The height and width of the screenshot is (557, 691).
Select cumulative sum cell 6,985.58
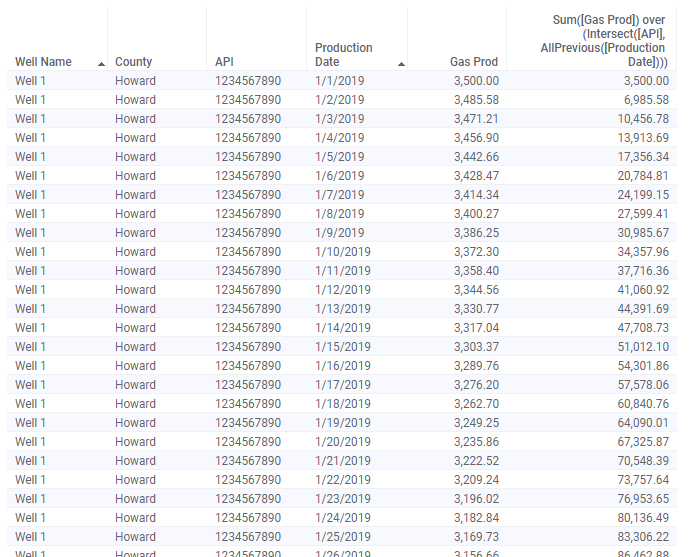click(x=646, y=100)
